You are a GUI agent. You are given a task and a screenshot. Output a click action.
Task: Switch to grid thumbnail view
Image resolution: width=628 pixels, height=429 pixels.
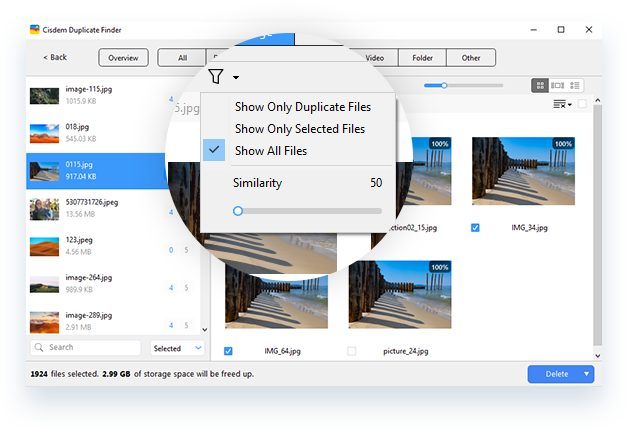(540, 86)
